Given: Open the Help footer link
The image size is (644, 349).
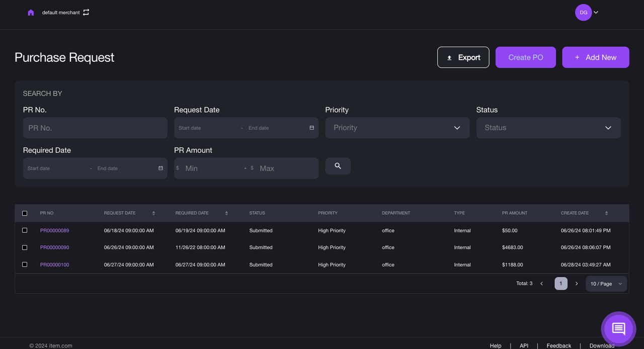Looking at the screenshot, I should [496, 345].
